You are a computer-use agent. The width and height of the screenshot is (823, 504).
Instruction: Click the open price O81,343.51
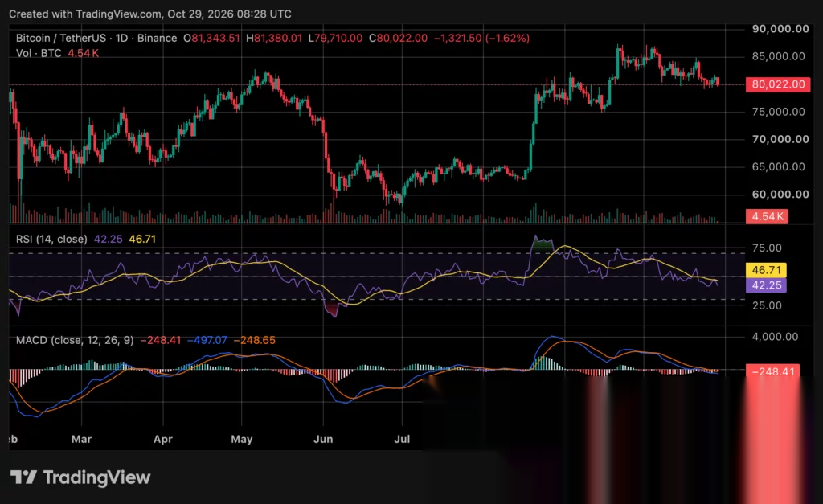[x=211, y=38]
